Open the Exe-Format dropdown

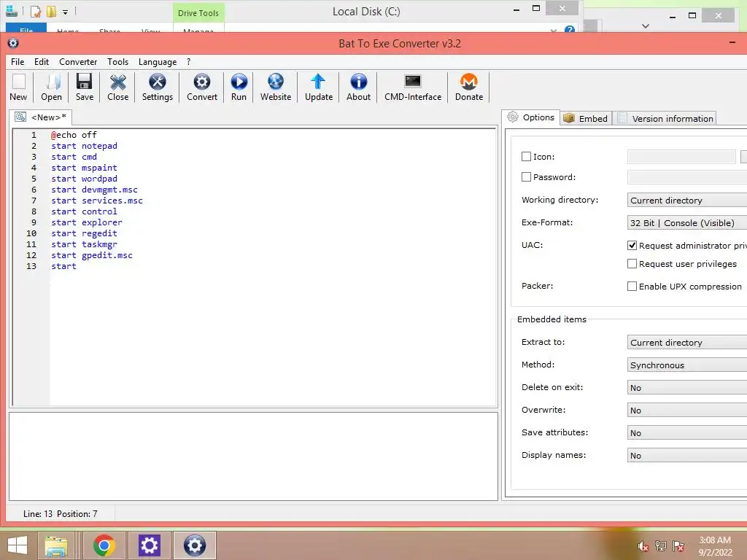(x=687, y=222)
